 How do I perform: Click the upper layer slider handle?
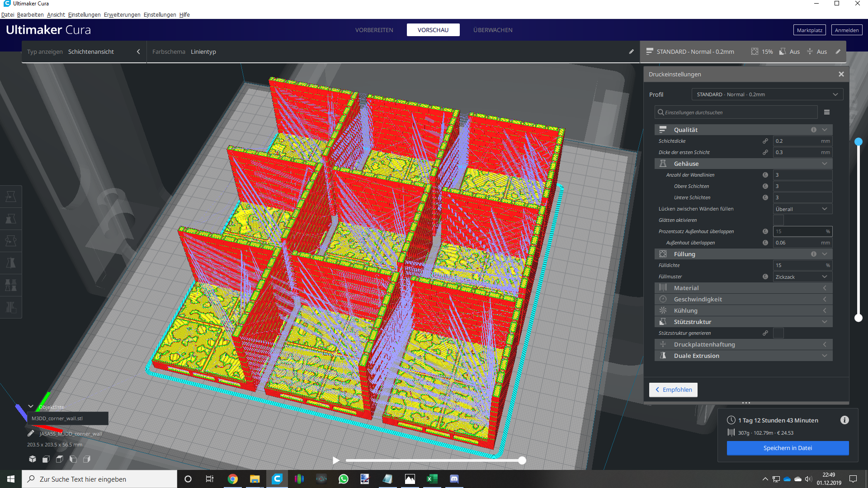tap(859, 141)
